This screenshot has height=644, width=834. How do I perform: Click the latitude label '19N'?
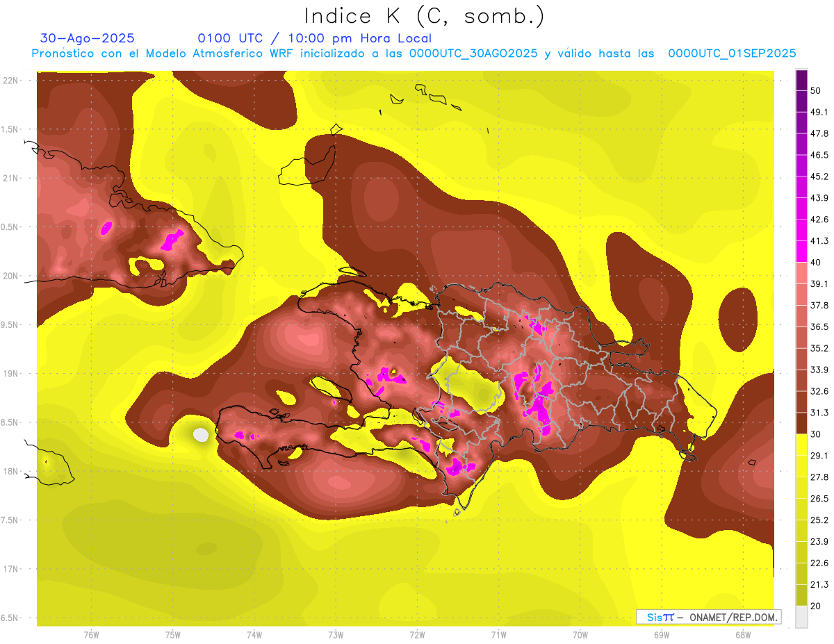[10, 374]
